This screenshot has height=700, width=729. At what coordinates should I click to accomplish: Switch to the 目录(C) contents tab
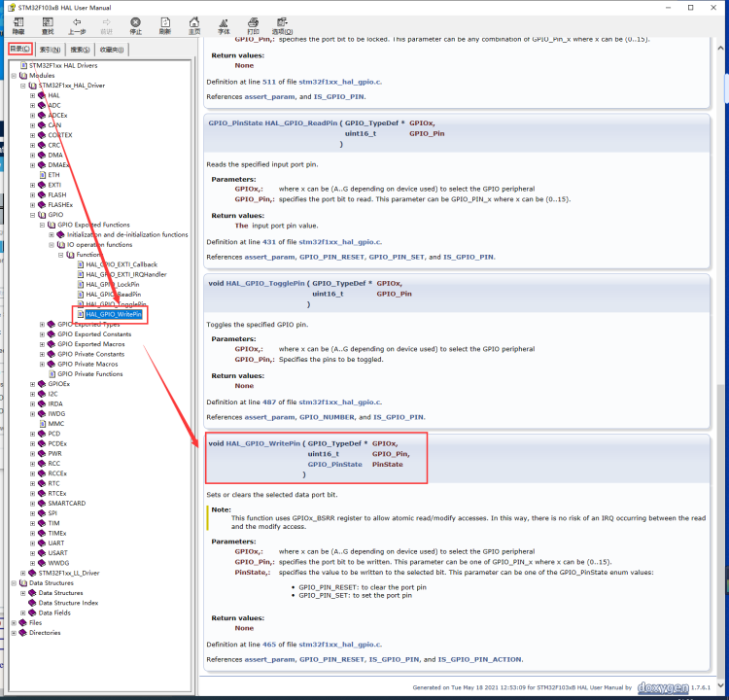[20, 49]
